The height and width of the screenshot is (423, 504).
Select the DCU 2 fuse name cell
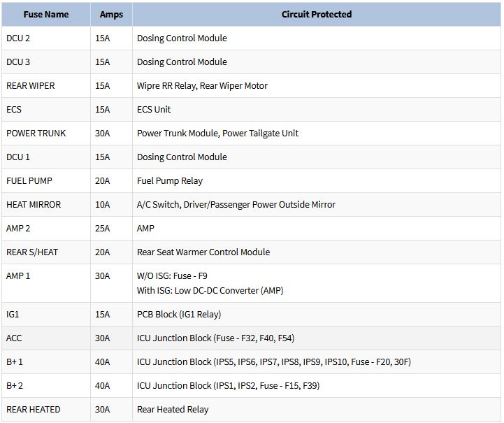(18, 38)
